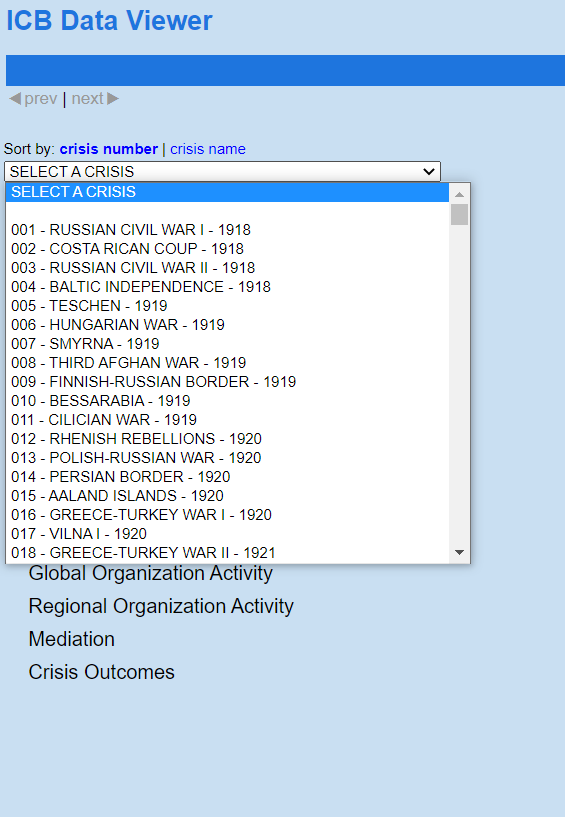Select 010 - Bessarabia - 1919
Viewport: 565px width, 817px height.
click(x=227, y=401)
